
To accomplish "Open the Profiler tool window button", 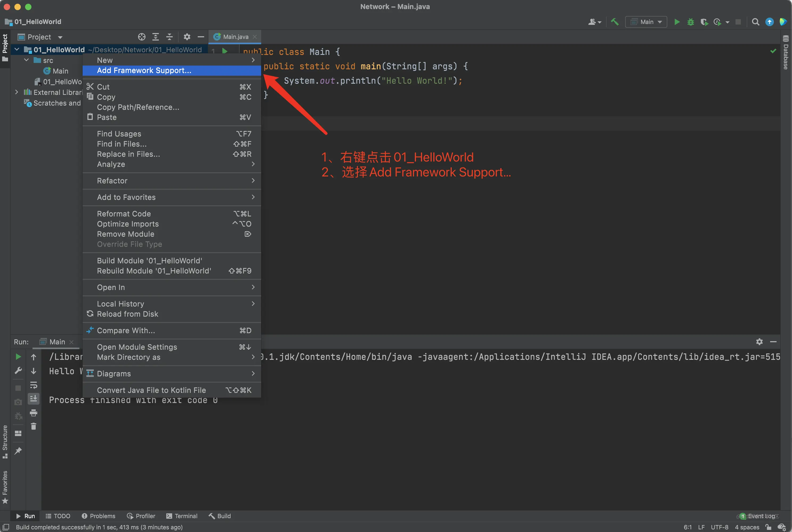I will tap(141, 516).
